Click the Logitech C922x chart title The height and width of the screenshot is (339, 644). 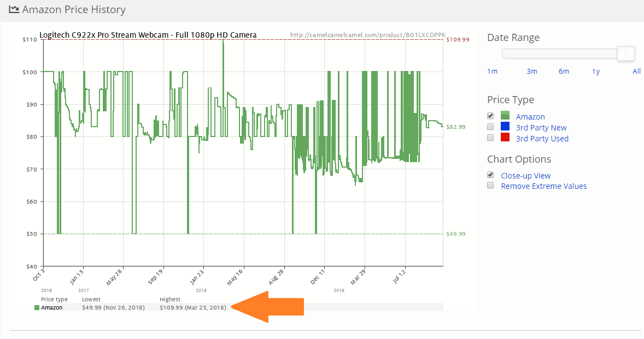pos(148,35)
